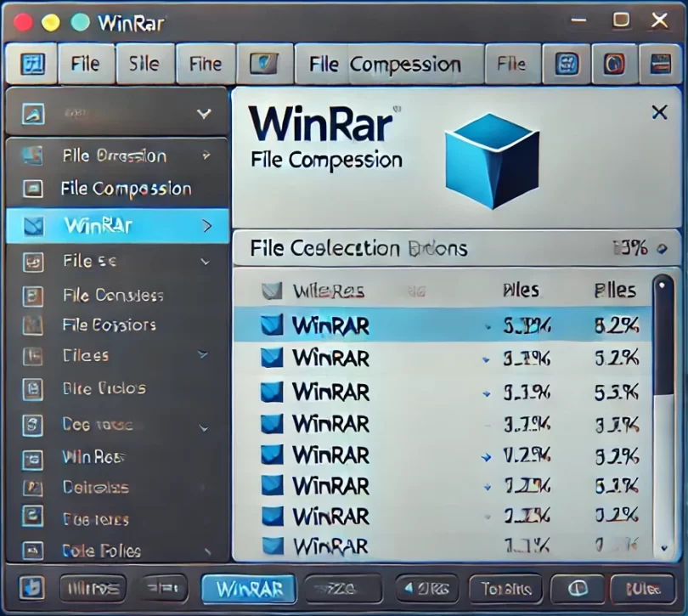Click the yellow circle in the title bar
This screenshot has height=616, width=688.
(50, 22)
